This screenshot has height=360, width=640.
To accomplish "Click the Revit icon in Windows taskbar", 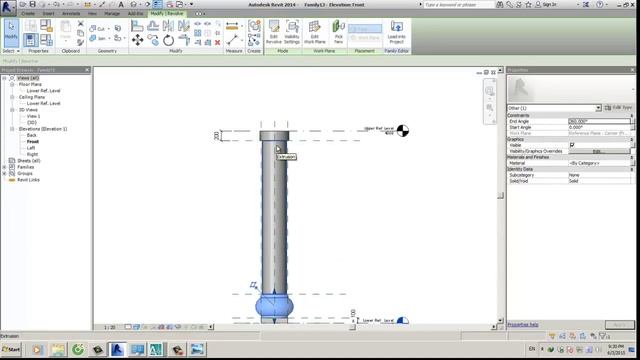I will [117, 349].
